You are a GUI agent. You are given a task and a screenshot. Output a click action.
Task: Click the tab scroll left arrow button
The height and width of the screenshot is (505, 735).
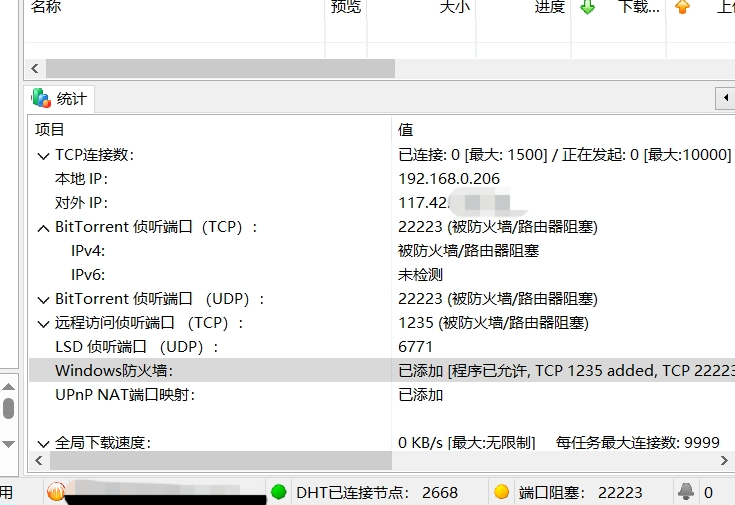726,98
